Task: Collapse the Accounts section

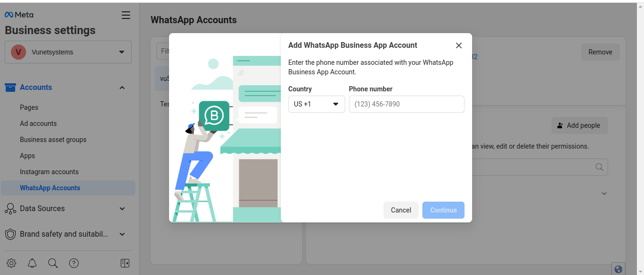Action: point(122,88)
